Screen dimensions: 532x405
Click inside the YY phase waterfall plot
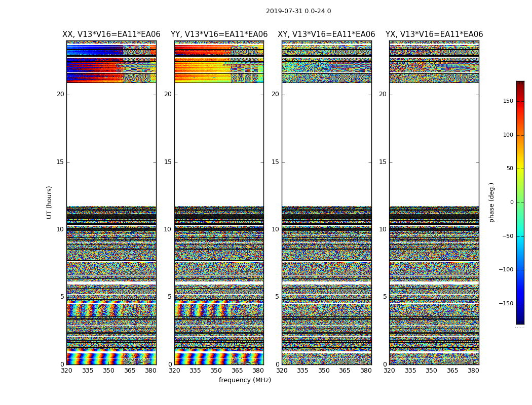[x=219, y=202]
